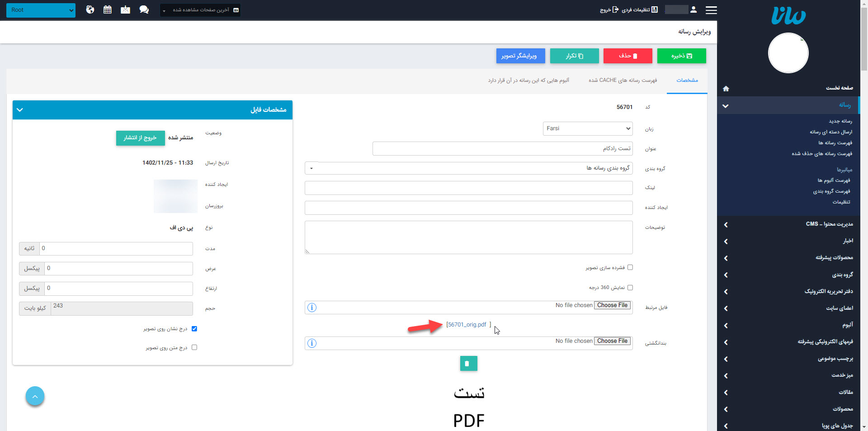Click the circular scroll-to-top arrow button

point(35,396)
